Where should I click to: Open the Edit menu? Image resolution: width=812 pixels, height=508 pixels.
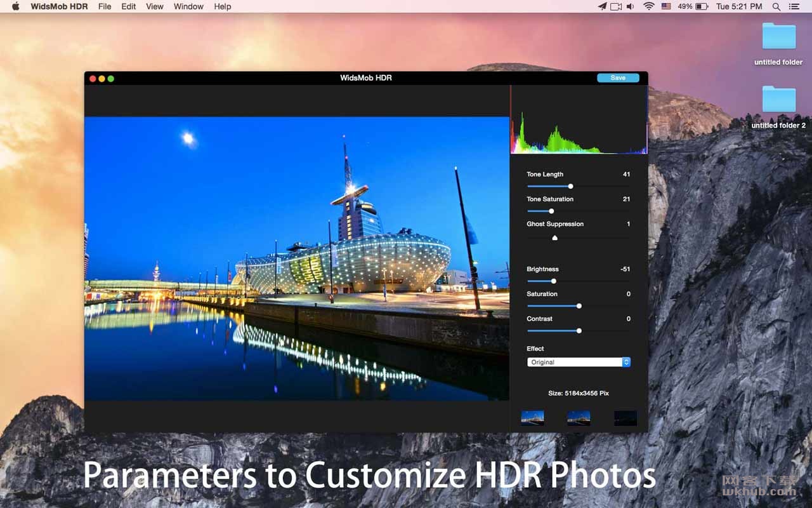pyautogui.click(x=129, y=6)
